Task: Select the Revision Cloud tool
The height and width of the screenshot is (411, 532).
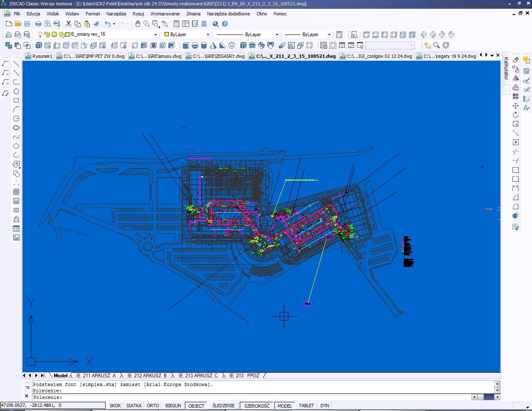Action: click(x=16, y=128)
